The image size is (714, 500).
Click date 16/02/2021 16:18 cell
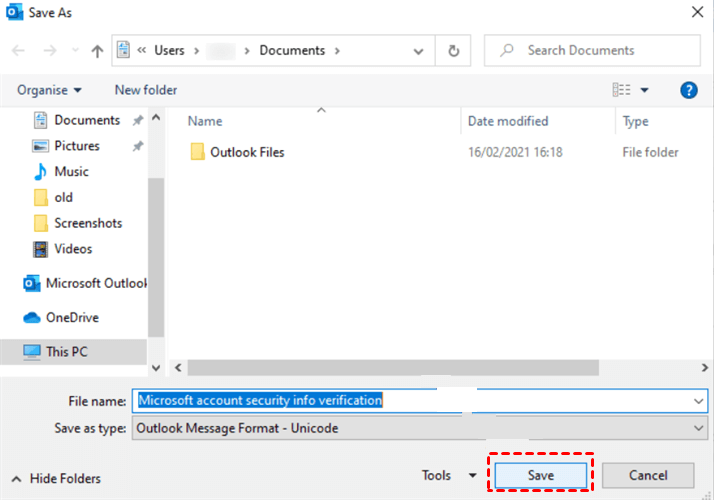515,152
